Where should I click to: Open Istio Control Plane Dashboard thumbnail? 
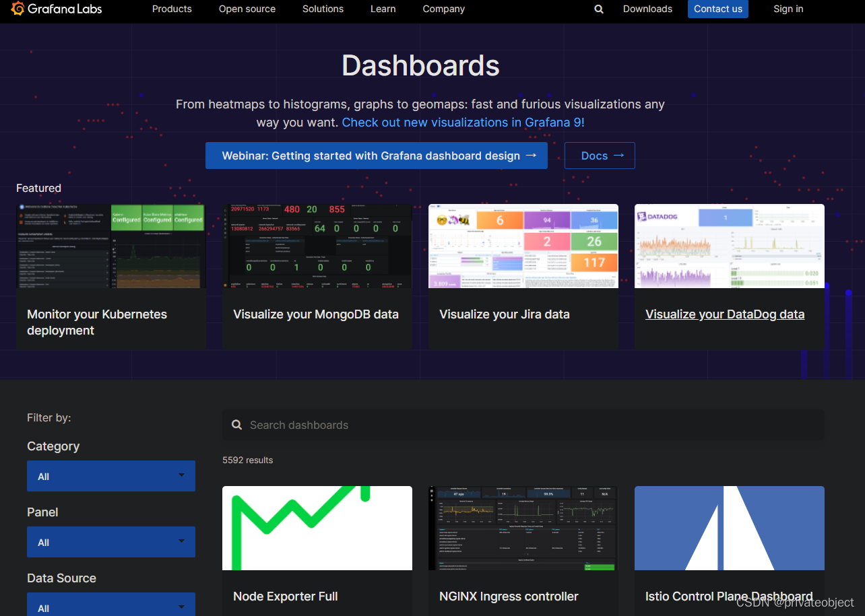click(730, 528)
